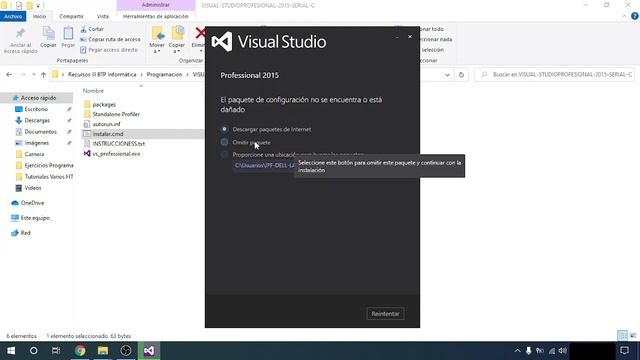
Task: Click the volume speaker tray icon
Action: 563,351
